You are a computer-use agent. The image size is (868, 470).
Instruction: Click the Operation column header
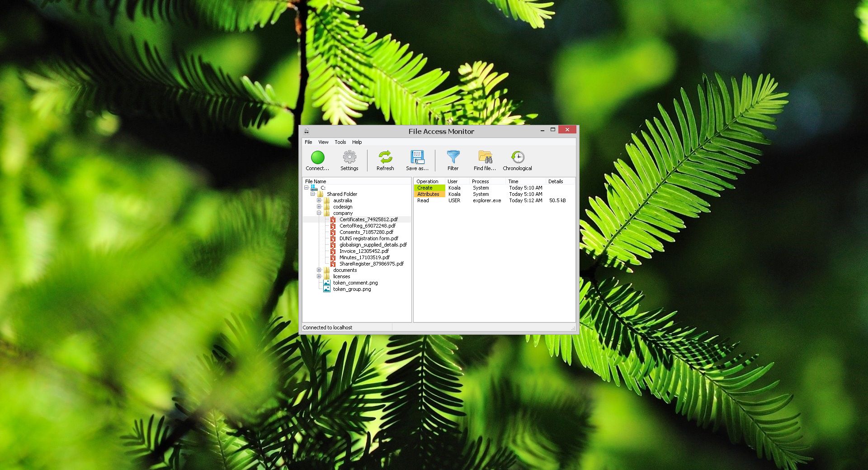coord(428,181)
